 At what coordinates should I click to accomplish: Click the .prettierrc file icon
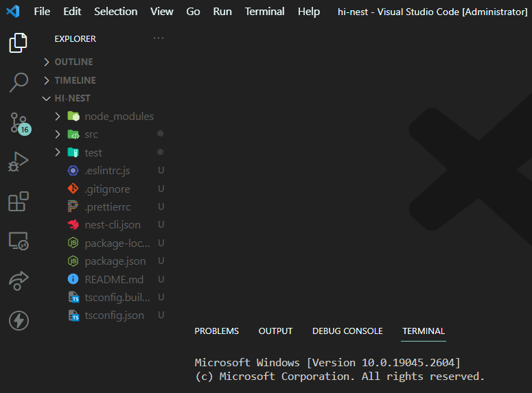pos(73,206)
